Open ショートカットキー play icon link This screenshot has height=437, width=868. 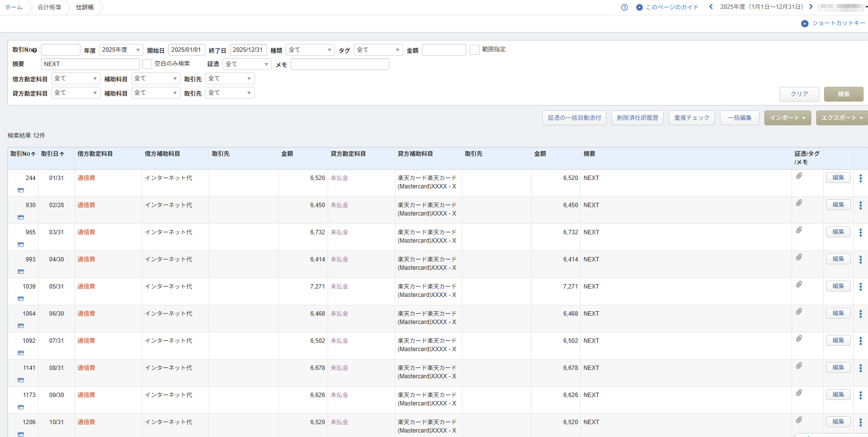(805, 24)
